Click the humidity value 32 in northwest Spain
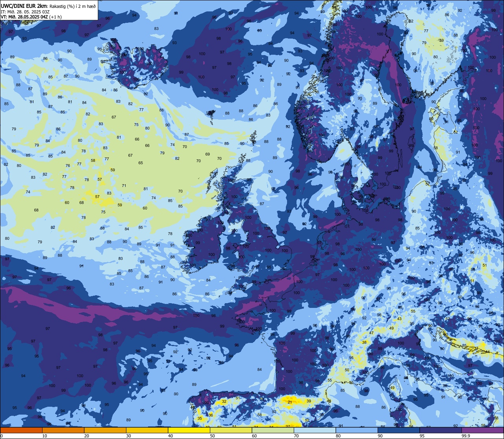Screen dimensions: 504x439 (x=224, y=401)
